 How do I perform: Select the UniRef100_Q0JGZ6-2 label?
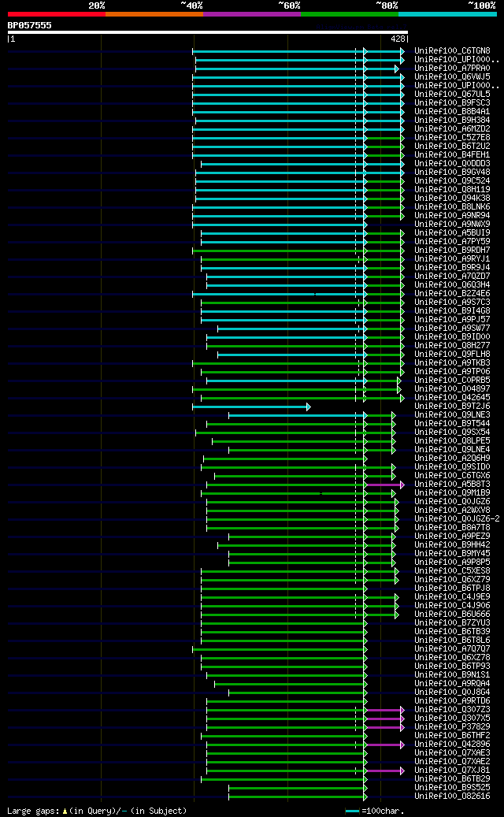457,518
